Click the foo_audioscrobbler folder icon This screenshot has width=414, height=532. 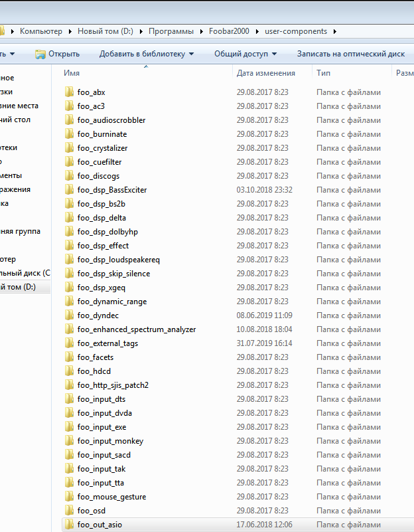(69, 120)
